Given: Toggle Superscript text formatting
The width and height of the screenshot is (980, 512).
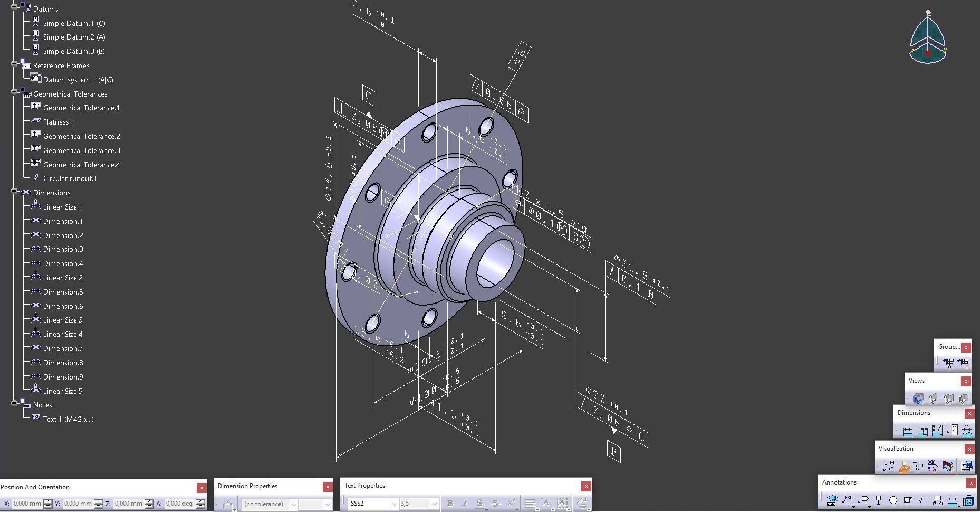Looking at the screenshot, I should point(511,504).
